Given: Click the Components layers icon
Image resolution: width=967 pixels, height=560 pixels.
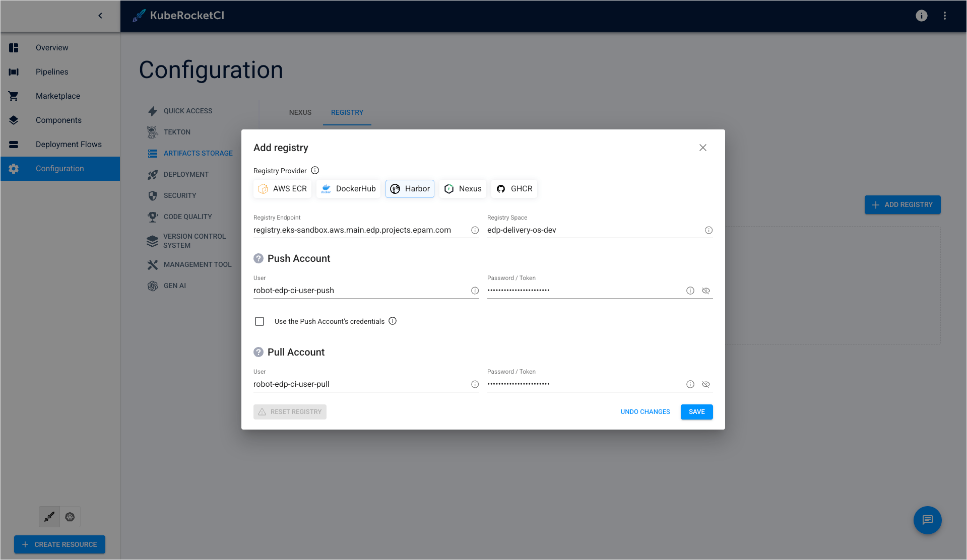Looking at the screenshot, I should [x=14, y=120].
